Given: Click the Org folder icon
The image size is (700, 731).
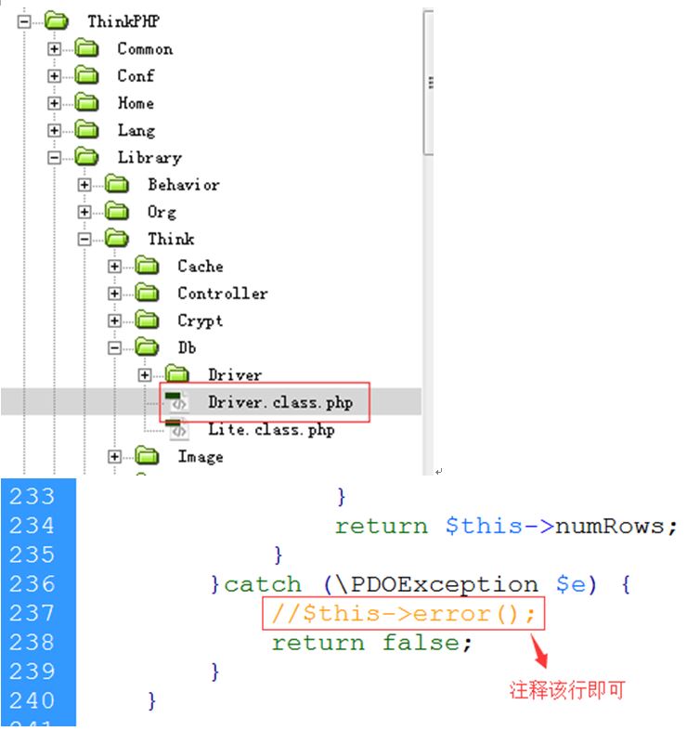Looking at the screenshot, I should (117, 212).
